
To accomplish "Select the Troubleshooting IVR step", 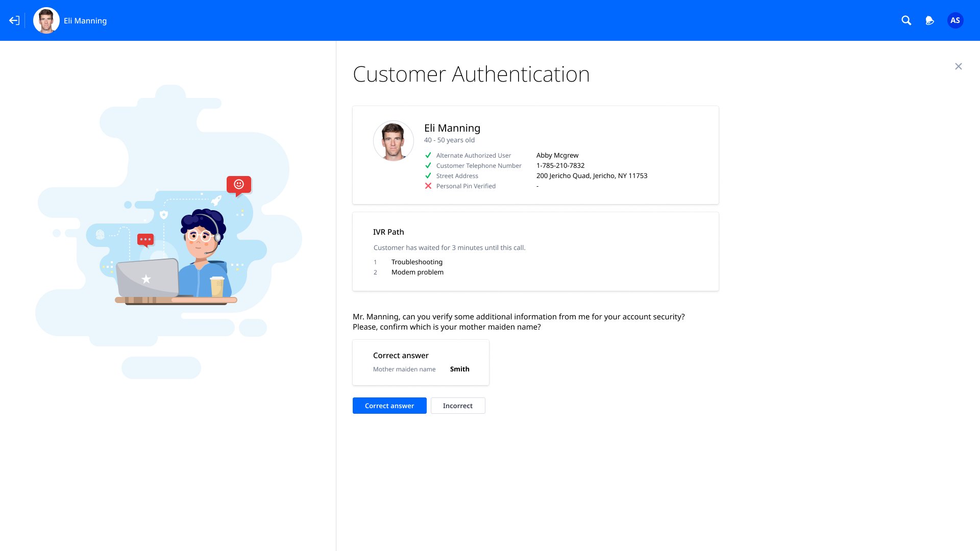I will 417,262.
